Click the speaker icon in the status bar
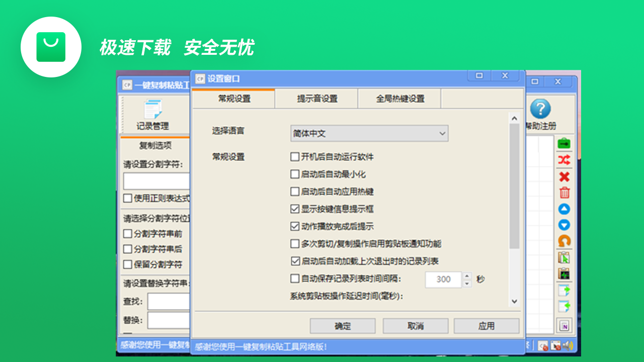The height and width of the screenshot is (362, 644). 568,346
